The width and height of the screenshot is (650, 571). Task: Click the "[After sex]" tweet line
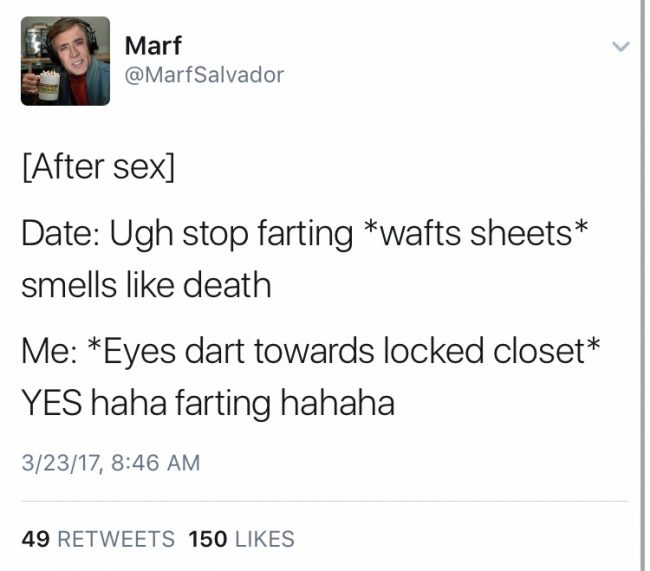pyautogui.click(x=99, y=167)
